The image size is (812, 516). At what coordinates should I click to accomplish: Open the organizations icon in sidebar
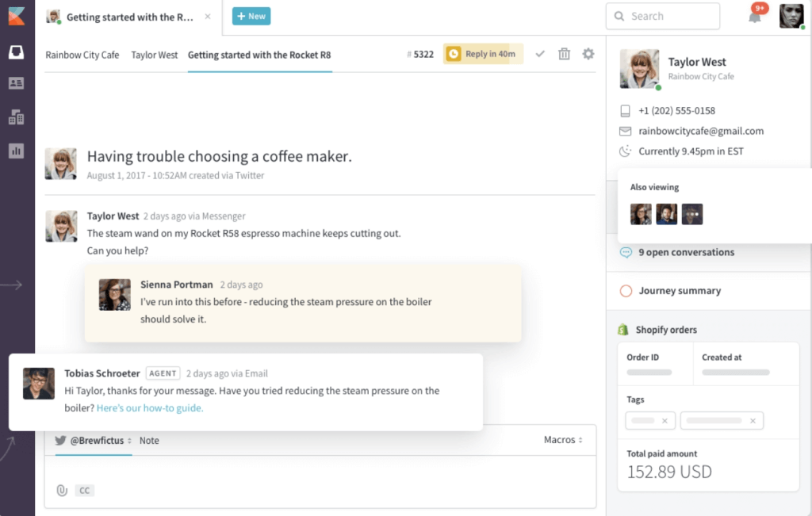click(x=16, y=117)
